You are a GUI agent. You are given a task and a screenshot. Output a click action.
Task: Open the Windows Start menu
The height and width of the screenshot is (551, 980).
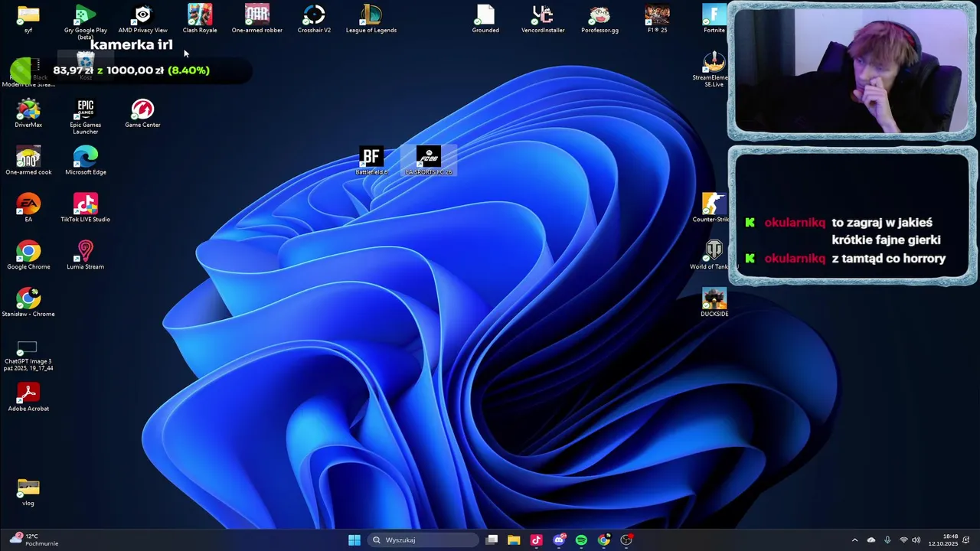point(354,540)
